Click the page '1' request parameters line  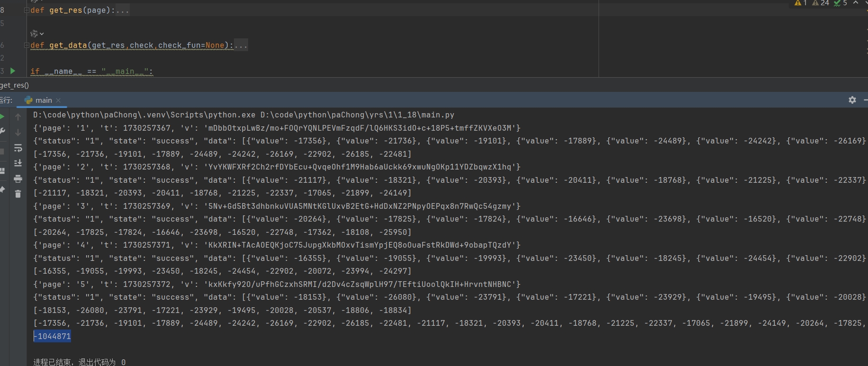(x=277, y=128)
